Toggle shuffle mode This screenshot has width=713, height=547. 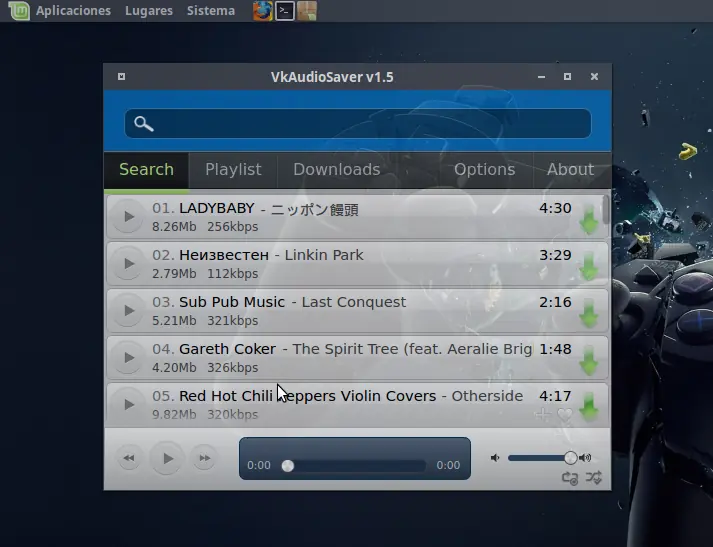(x=593, y=477)
